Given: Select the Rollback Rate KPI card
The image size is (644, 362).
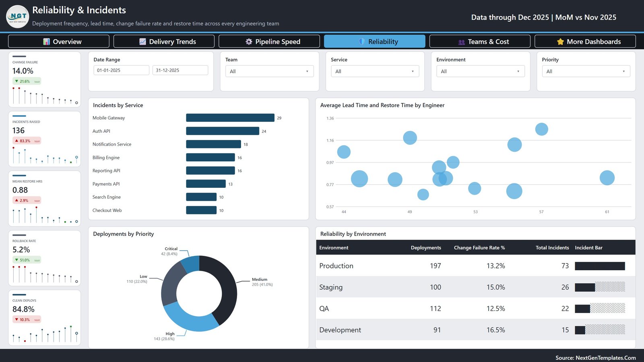Looking at the screenshot, I should pyautogui.click(x=45, y=258).
